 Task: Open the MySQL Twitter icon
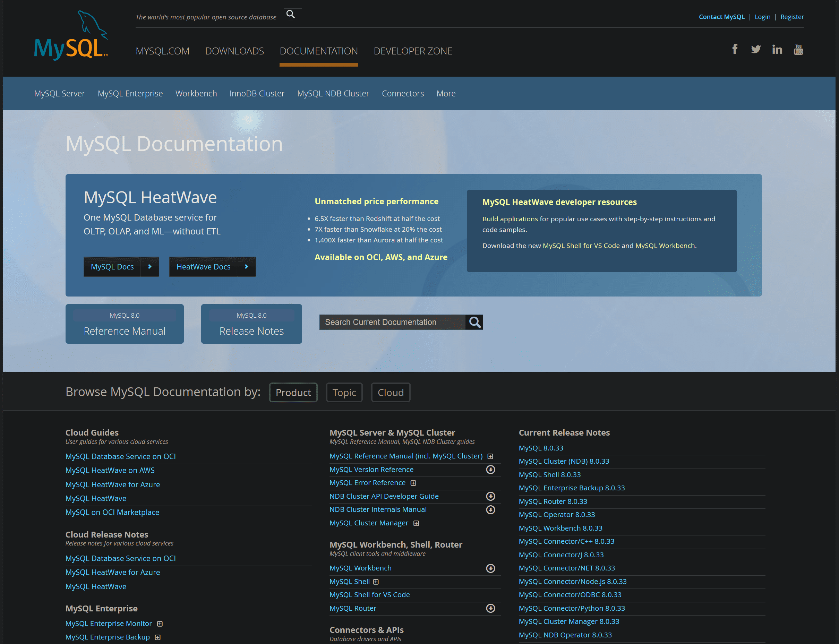pos(755,49)
